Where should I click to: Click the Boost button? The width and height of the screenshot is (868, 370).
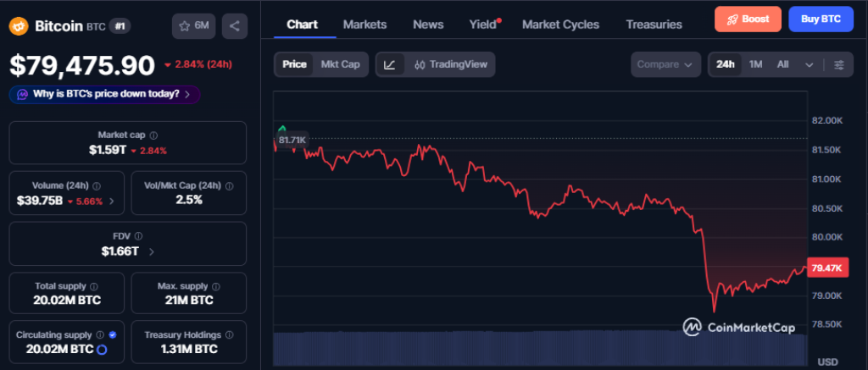748,19
